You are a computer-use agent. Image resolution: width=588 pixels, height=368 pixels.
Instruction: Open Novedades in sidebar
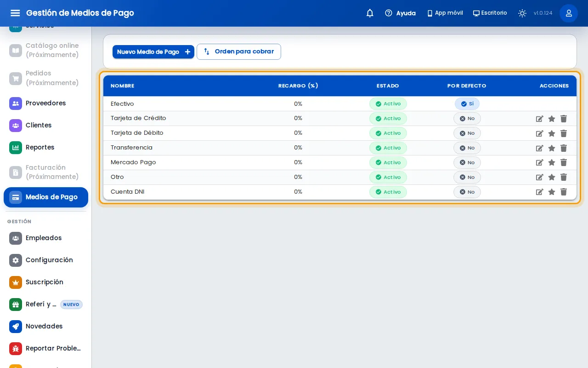tap(46, 326)
